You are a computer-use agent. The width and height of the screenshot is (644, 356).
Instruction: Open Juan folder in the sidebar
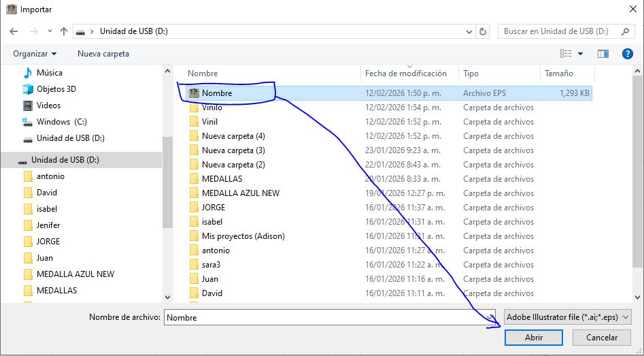45,258
